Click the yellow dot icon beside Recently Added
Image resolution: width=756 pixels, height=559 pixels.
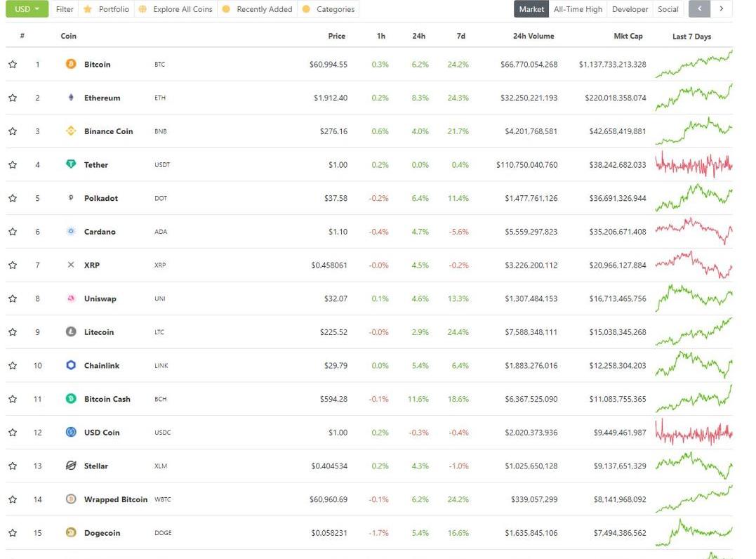point(225,9)
